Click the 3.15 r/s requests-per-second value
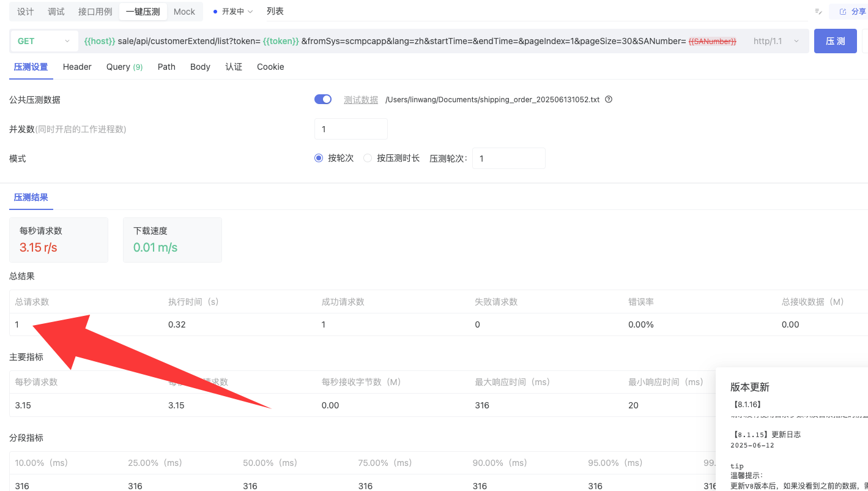 39,247
